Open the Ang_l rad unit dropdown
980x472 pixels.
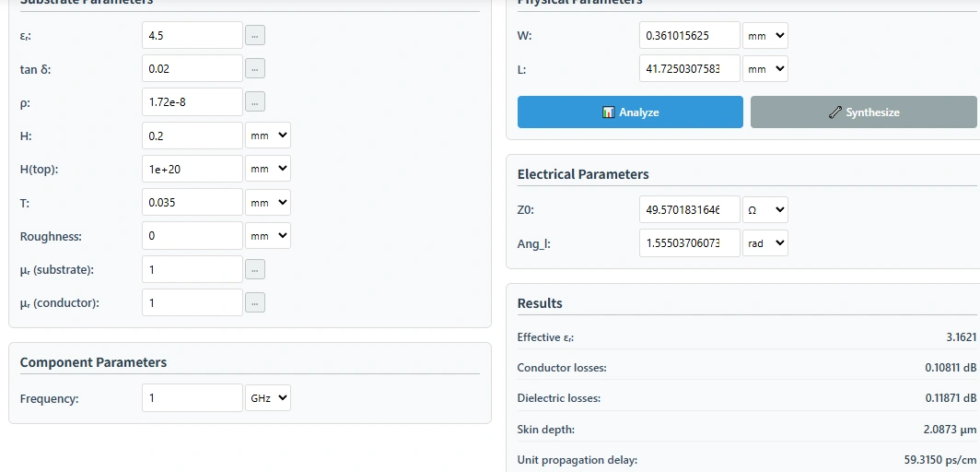point(765,243)
